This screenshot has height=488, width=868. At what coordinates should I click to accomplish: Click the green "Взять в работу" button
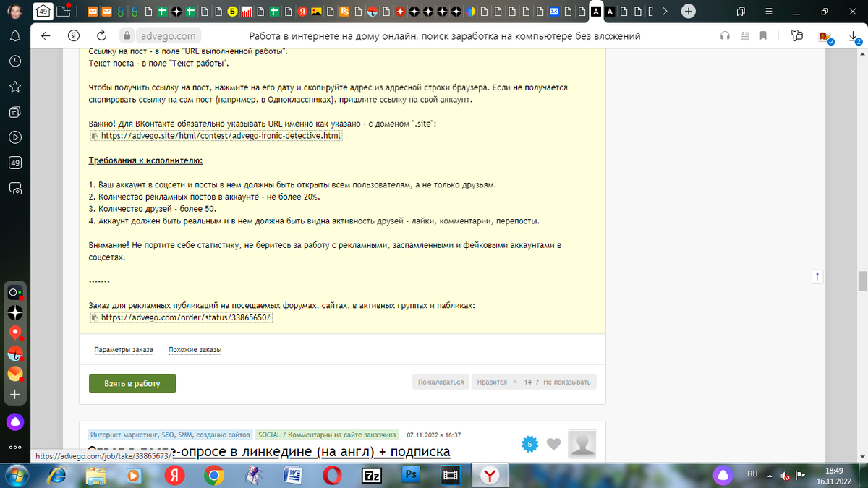pyautogui.click(x=132, y=383)
